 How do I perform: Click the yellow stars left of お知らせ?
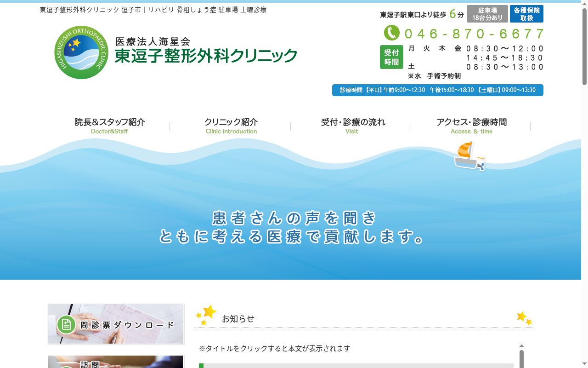206,315
